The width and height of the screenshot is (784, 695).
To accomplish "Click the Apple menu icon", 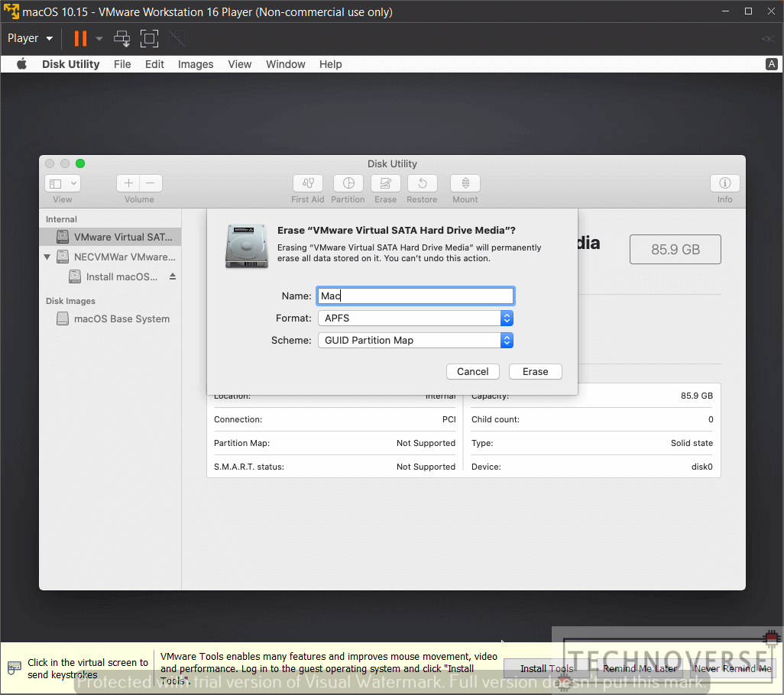I will 21,64.
